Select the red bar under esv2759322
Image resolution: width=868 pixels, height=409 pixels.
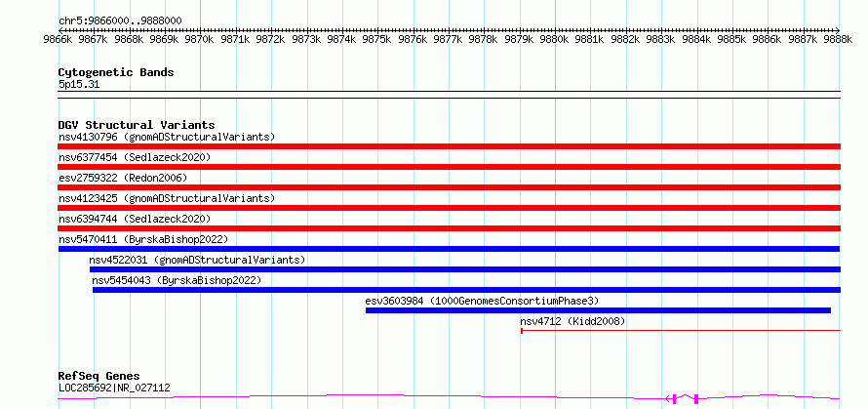[449, 187]
